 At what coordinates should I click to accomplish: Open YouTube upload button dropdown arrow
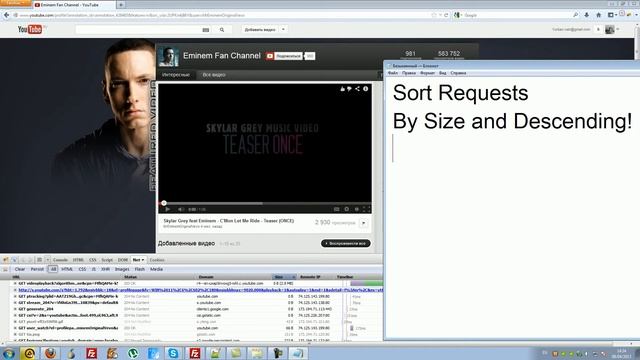tap(283, 30)
